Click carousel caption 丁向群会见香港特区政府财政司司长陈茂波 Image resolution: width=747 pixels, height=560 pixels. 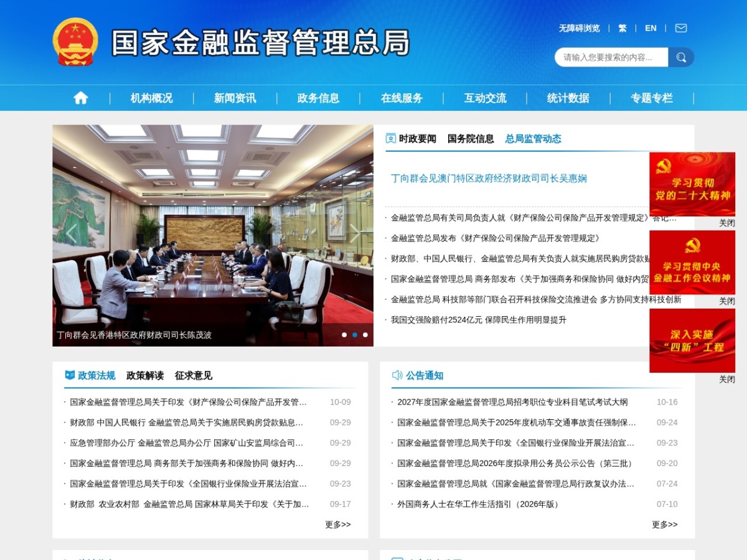pyautogui.click(x=134, y=335)
